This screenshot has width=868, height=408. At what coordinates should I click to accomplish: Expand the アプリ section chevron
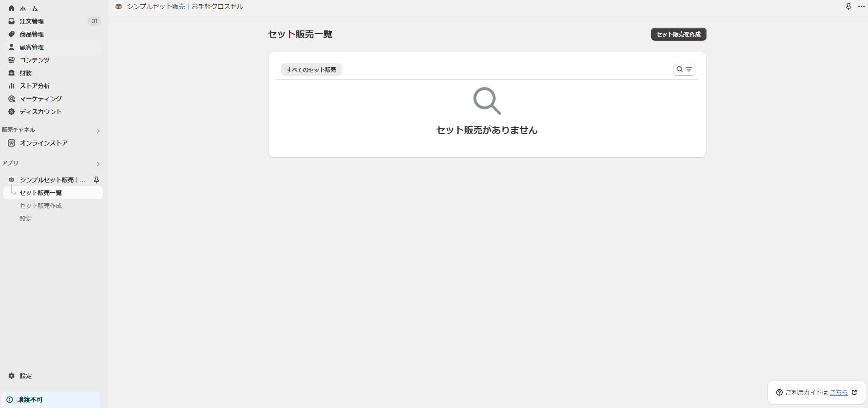click(98, 164)
